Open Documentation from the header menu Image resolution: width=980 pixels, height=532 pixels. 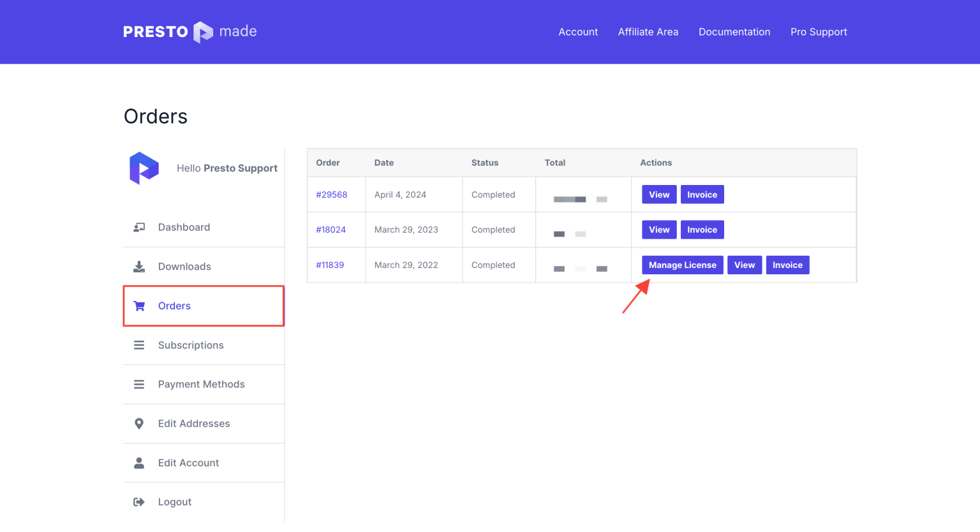click(734, 32)
